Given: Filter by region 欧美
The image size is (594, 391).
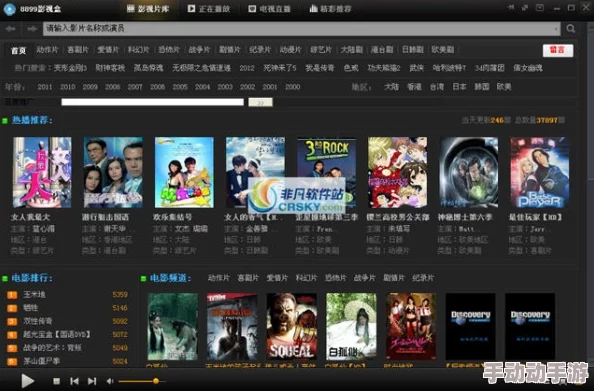Looking at the screenshot, I should click(x=504, y=87).
